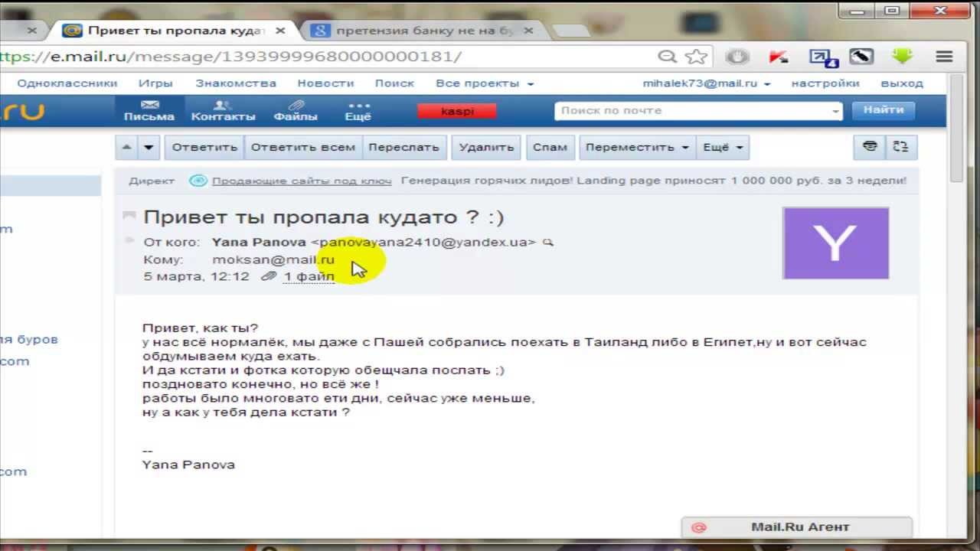This screenshot has width=980, height=551.
Task: Open the 1 файл attachment link
Action: [309, 276]
